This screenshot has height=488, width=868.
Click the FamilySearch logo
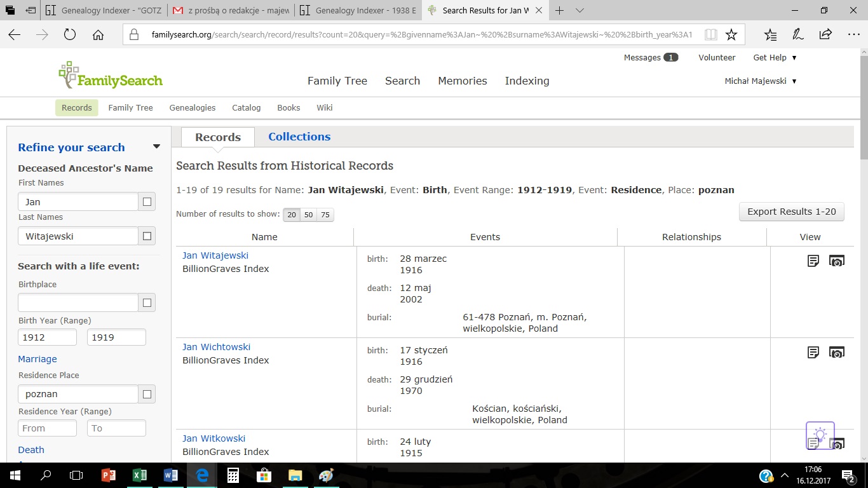tap(111, 76)
